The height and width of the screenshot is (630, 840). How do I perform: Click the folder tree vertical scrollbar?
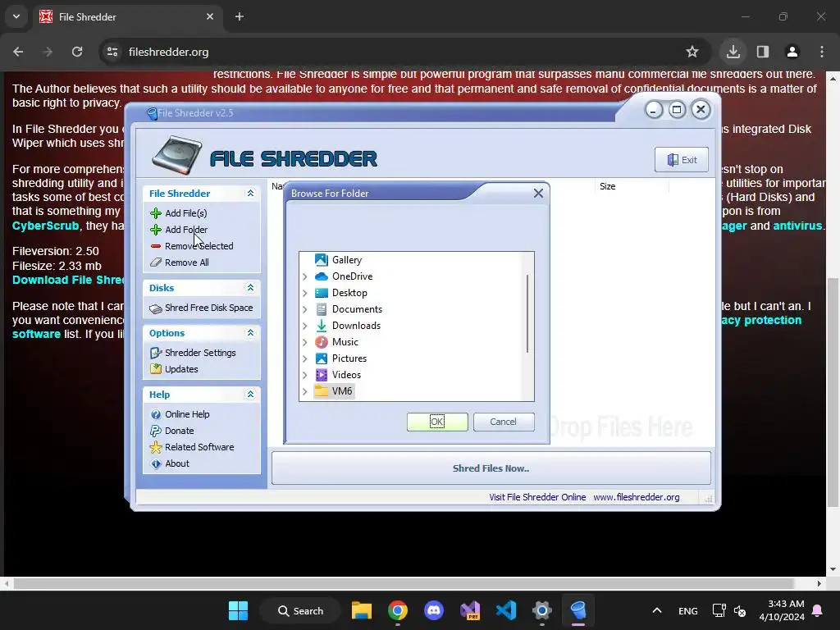tap(527, 313)
